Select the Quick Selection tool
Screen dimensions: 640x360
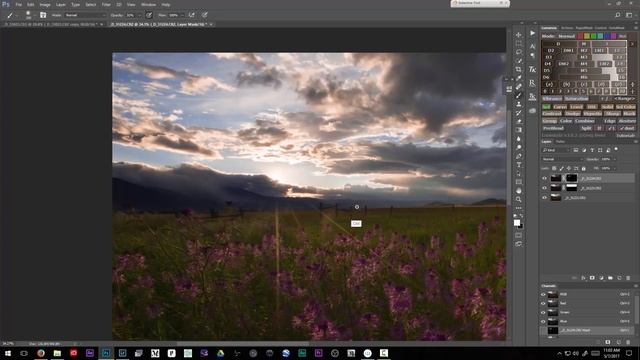click(x=518, y=61)
